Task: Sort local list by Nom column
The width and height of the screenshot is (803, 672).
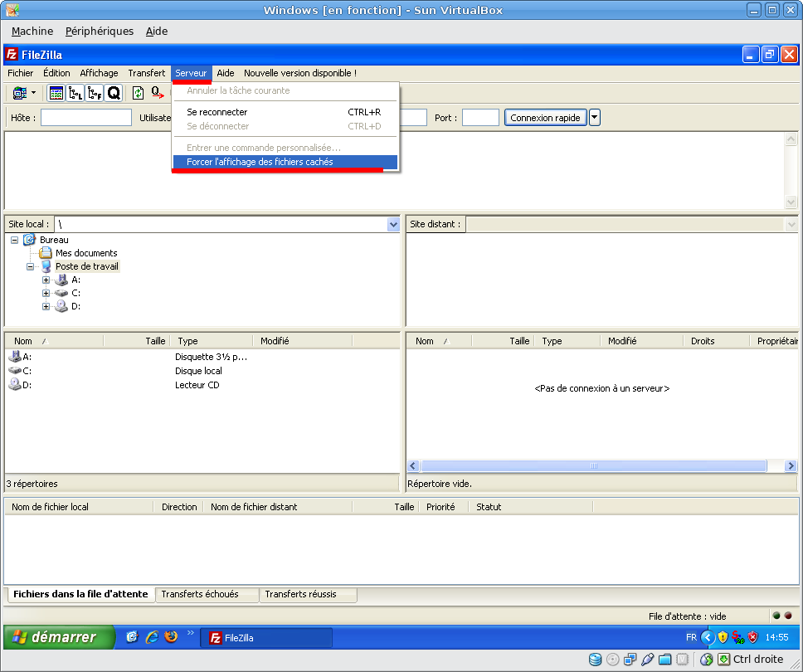Action: click(x=54, y=341)
